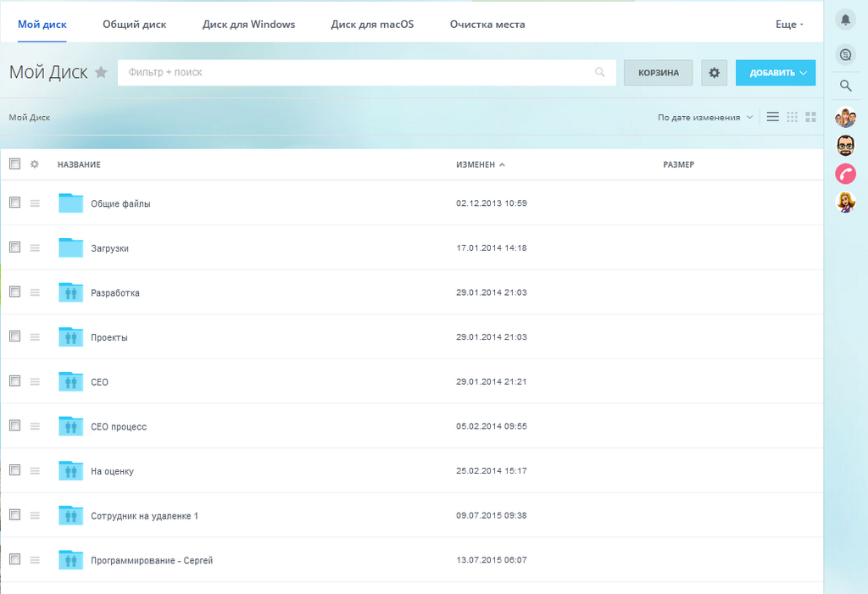Open the Проекты folder name link
The image size is (868, 594).
tap(109, 338)
